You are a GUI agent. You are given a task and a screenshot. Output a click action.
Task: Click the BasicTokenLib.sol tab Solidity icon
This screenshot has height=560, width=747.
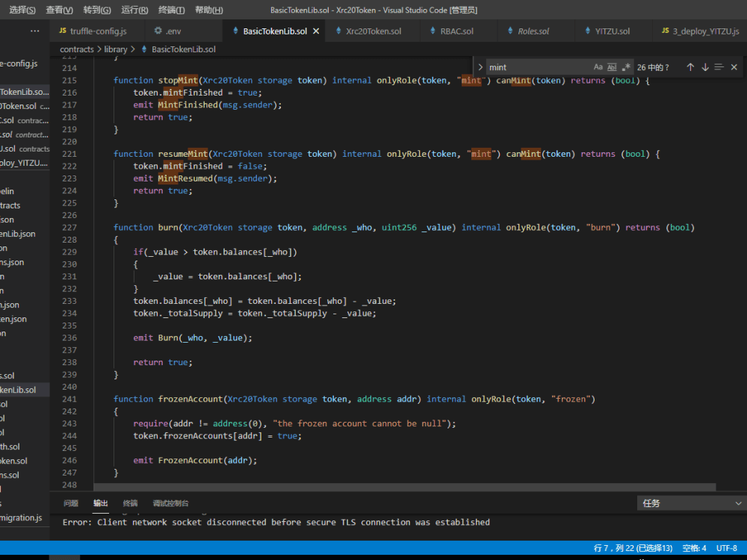click(235, 31)
